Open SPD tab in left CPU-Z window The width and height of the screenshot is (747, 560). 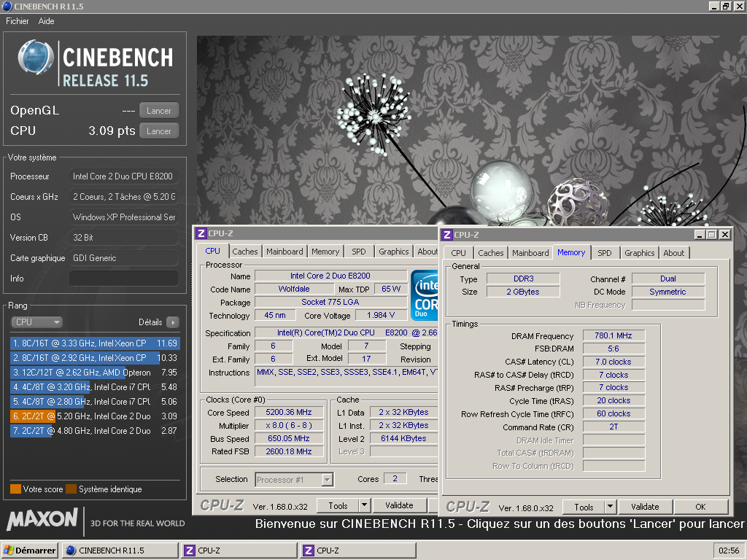[x=359, y=252]
